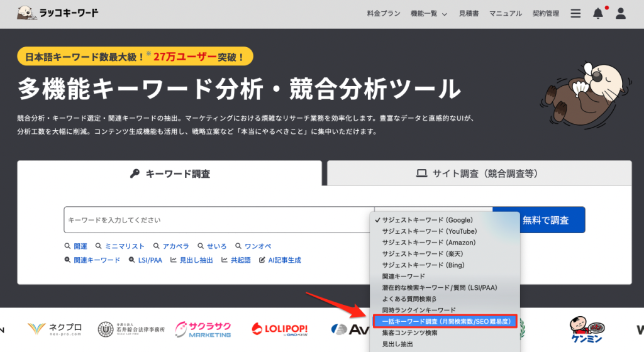Expand the 機能一覧 dropdown menu
Screen dimensions: 644x352
[x=428, y=13]
